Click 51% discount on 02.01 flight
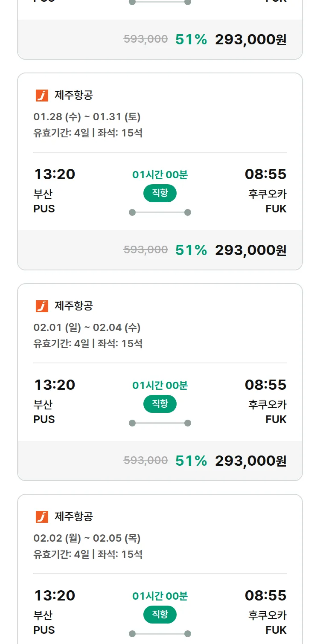The width and height of the screenshot is (320, 644). tap(191, 461)
